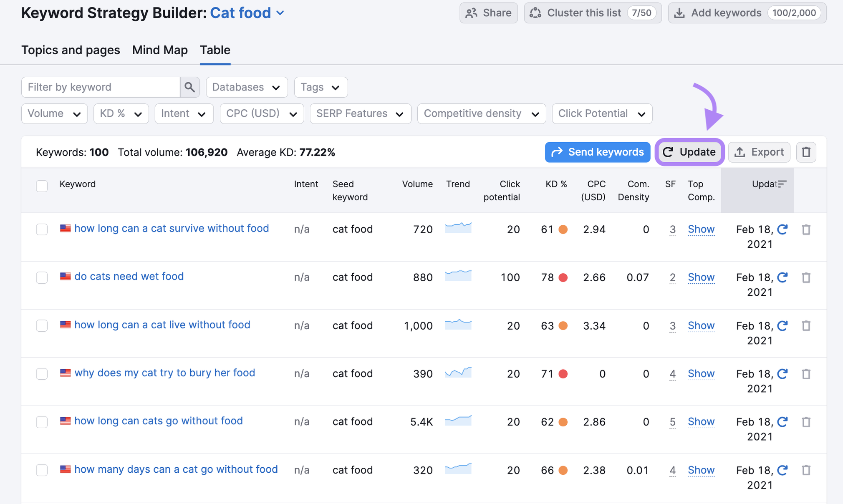Screen dimensions: 843x504
Task: Delete 'how long can a cat survive without food' row
Action: (x=806, y=229)
